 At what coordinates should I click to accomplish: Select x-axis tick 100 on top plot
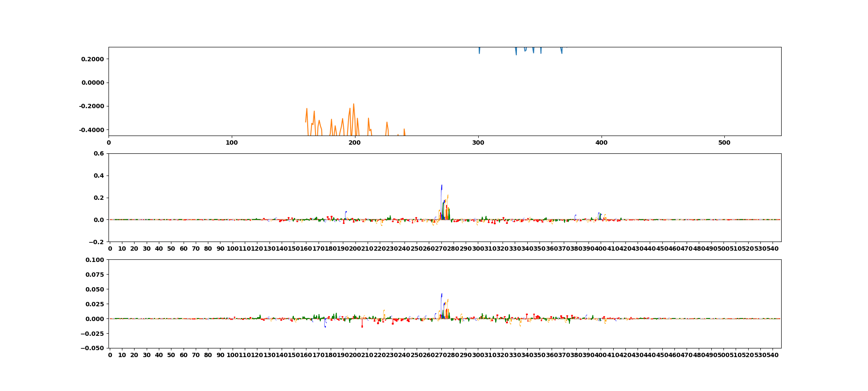232,142
